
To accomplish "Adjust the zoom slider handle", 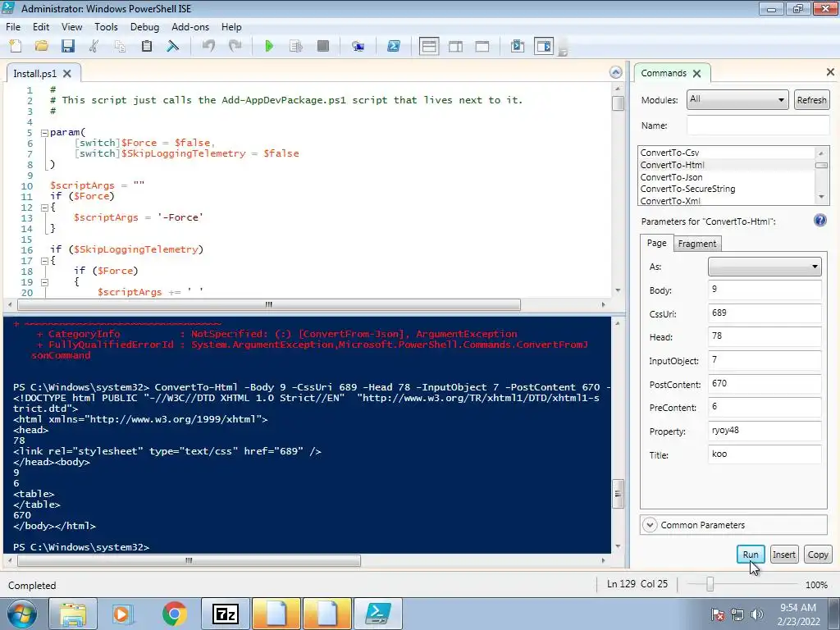I will [x=710, y=584].
